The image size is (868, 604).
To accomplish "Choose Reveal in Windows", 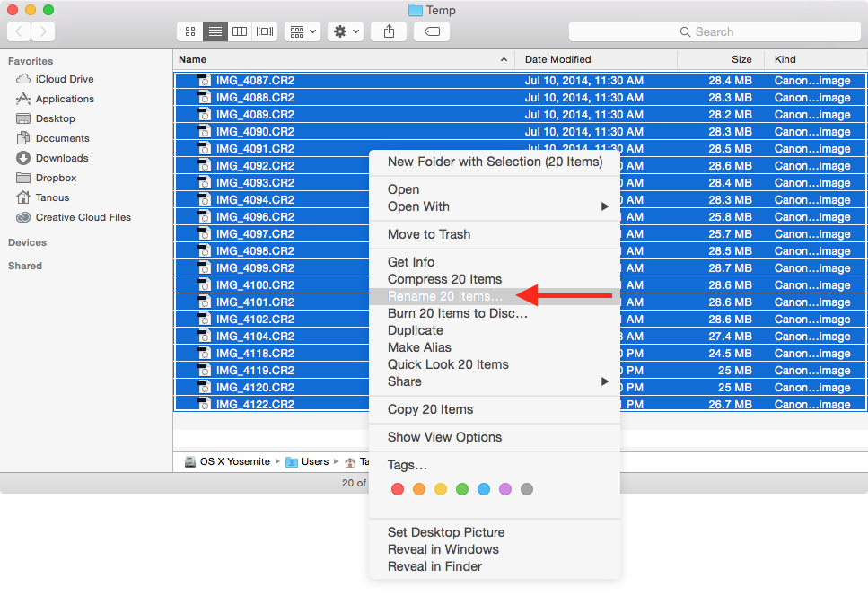I will [x=495, y=550].
